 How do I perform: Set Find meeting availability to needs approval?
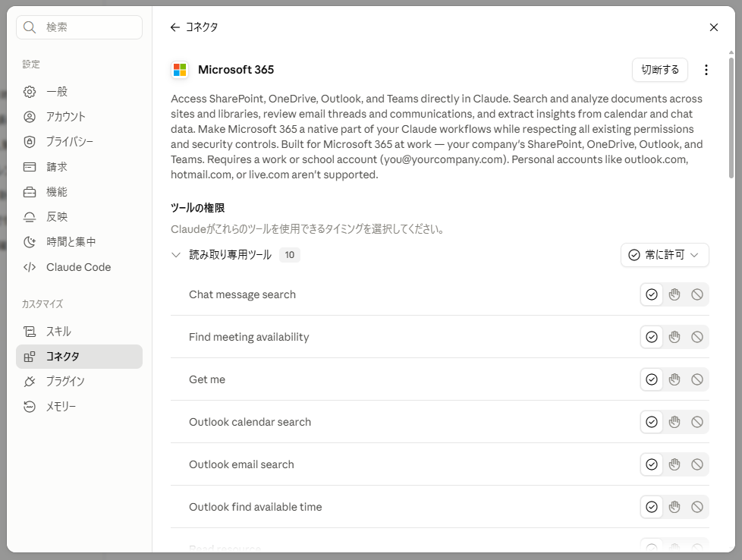pos(674,337)
